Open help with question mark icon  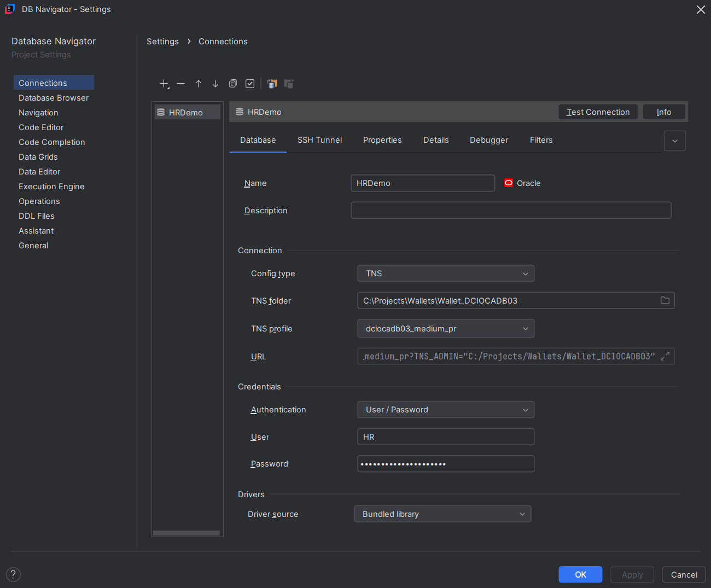pyautogui.click(x=13, y=574)
